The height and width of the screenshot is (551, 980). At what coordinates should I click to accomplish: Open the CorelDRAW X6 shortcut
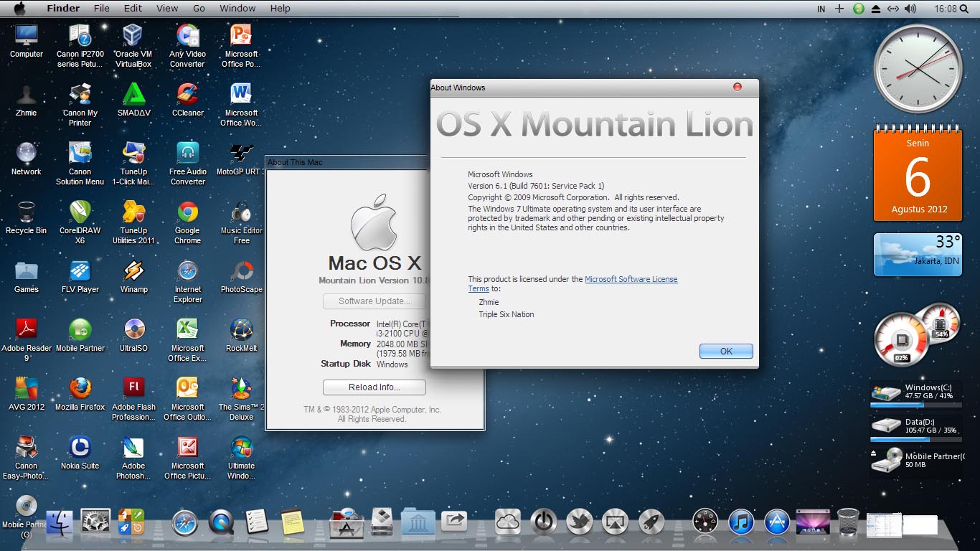80,223
